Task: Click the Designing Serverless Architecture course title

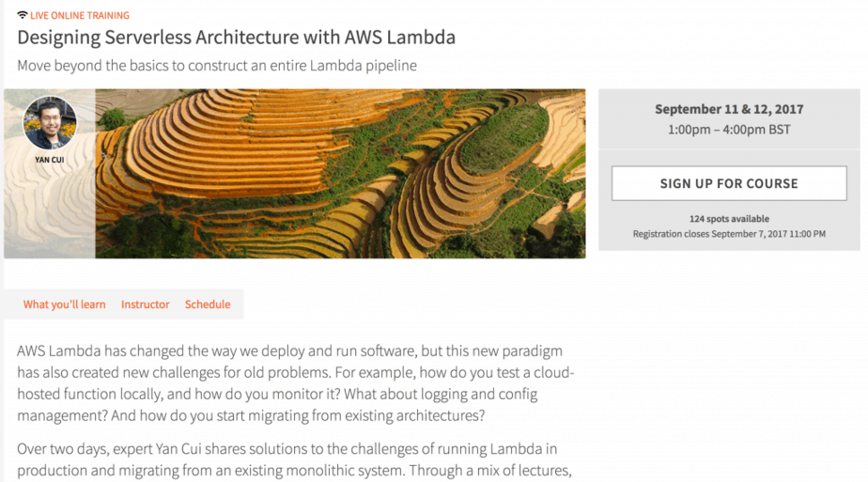Action: [236, 39]
